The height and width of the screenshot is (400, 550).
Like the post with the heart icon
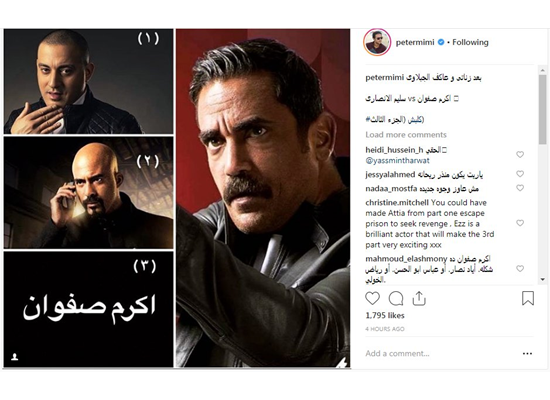click(372, 298)
